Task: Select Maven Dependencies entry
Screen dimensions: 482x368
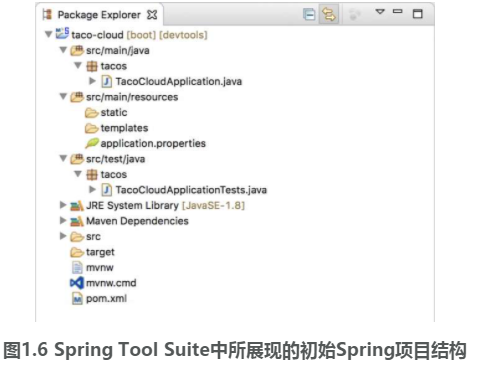Action: coord(137,221)
